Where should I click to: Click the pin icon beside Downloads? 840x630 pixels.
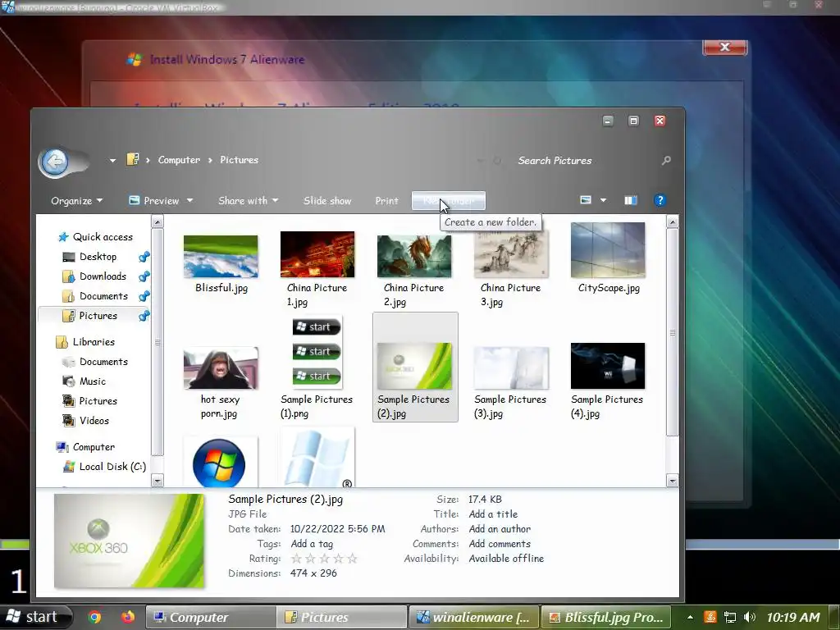[x=144, y=277]
